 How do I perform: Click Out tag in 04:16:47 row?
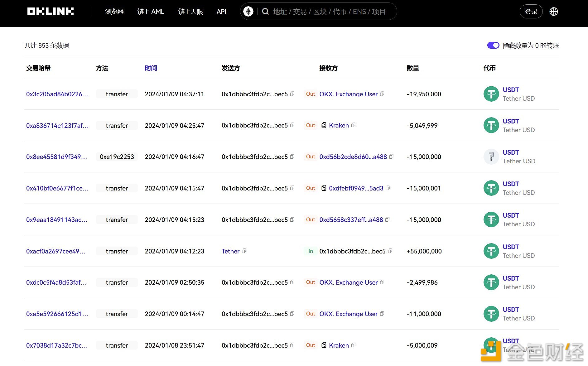point(311,157)
